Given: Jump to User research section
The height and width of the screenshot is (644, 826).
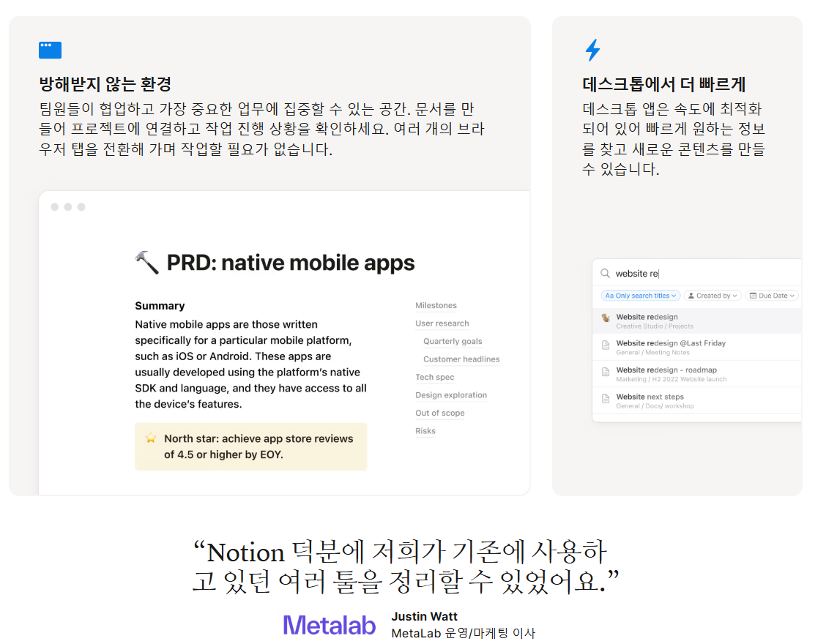Looking at the screenshot, I should tap(442, 323).
